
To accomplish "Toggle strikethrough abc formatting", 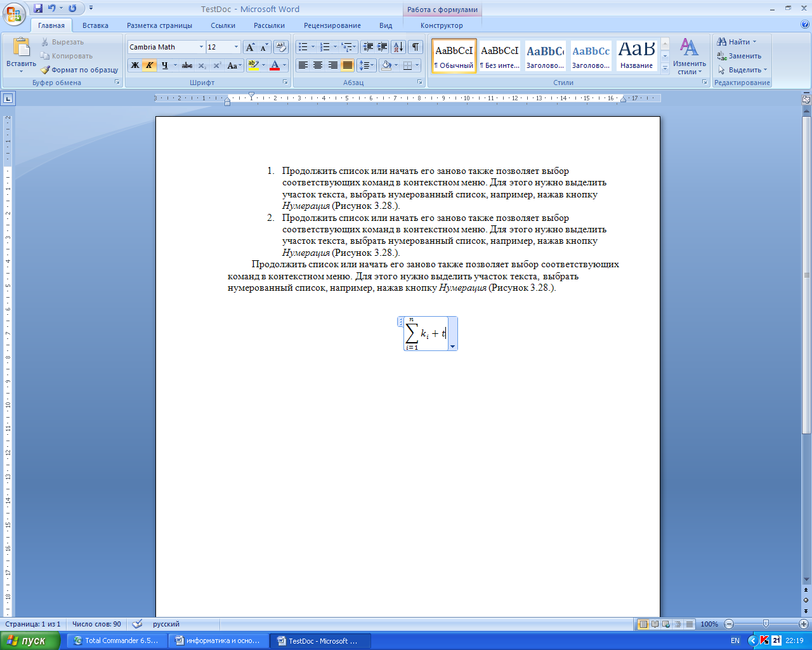I will [187, 65].
